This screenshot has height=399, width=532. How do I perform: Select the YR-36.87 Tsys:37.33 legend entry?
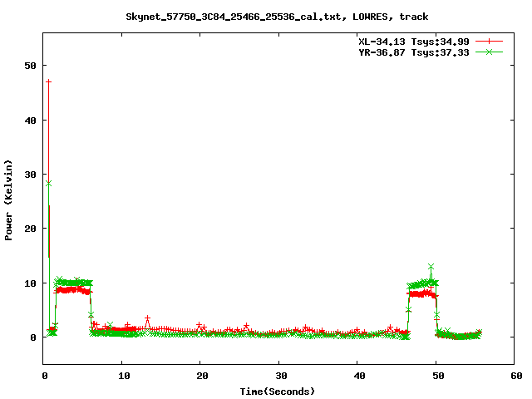coord(414,52)
